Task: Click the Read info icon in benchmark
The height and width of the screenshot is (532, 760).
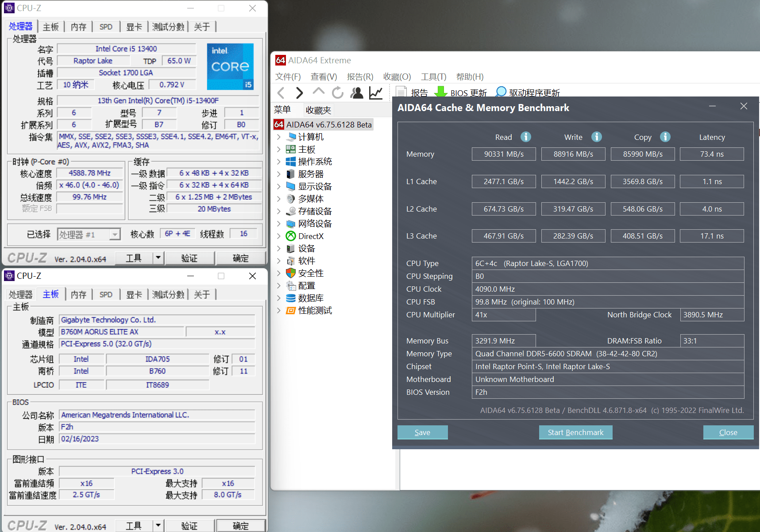Action: (x=526, y=137)
